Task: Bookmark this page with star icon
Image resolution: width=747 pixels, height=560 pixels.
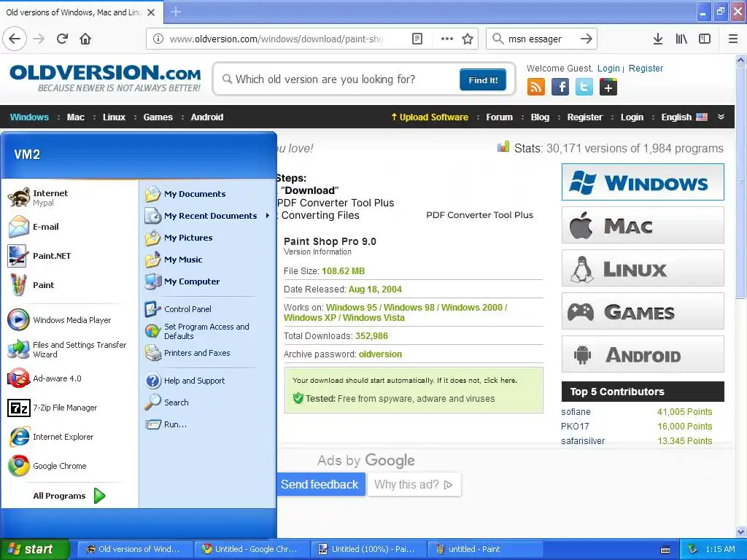Action: coord(468,39)
